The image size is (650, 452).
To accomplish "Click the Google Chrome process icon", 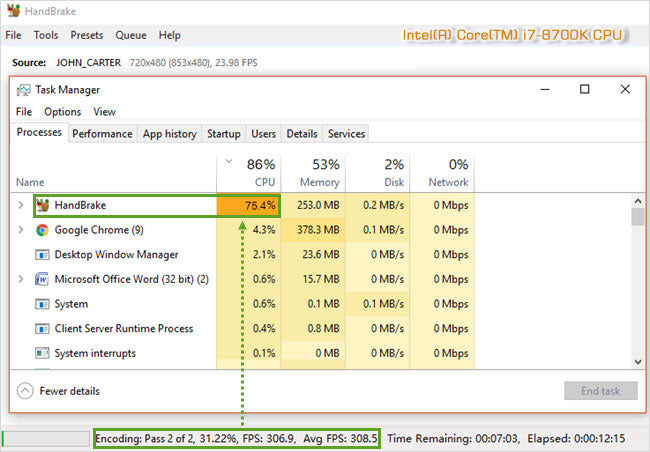I will pyautogui.click(x=43, y=230).
